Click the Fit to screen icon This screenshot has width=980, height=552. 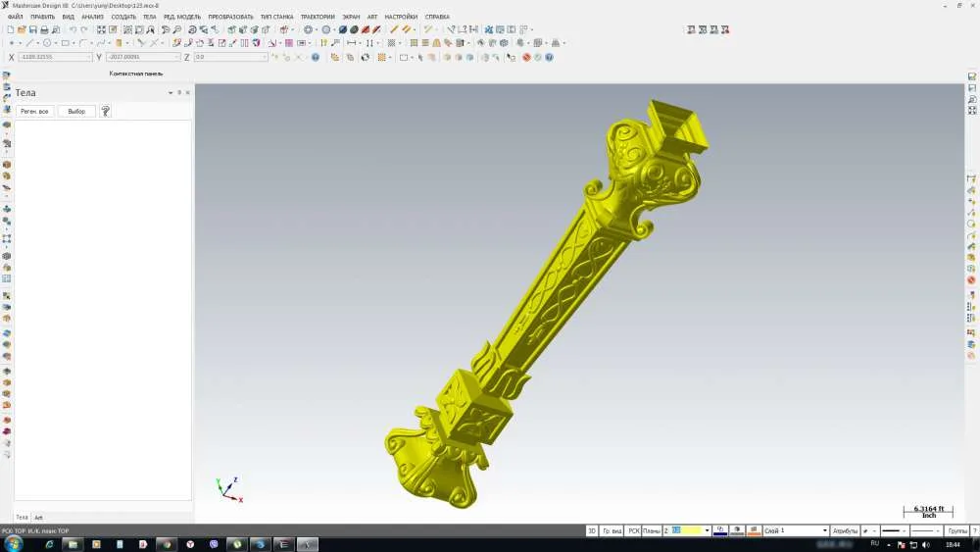click(x=101, y=29)
